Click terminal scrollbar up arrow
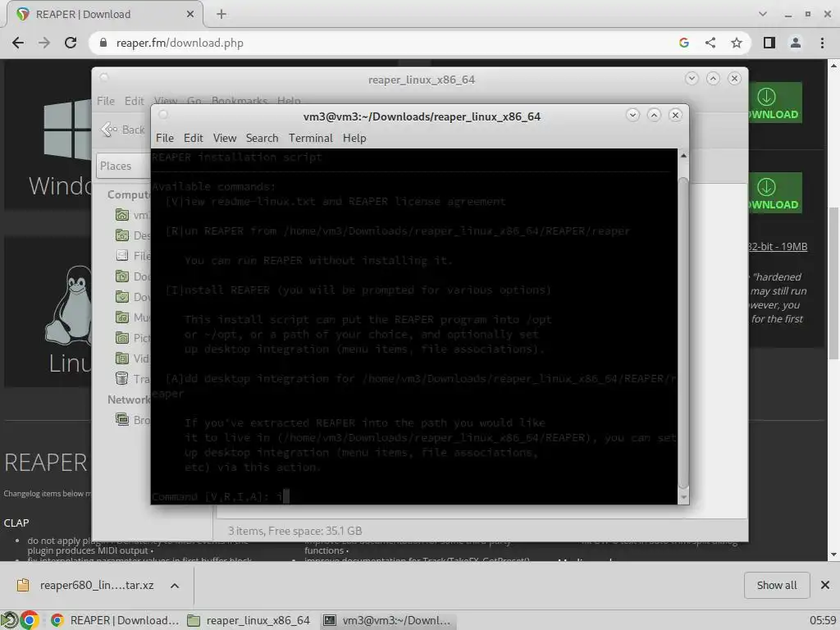840x630 pixels. click(683, 156)
